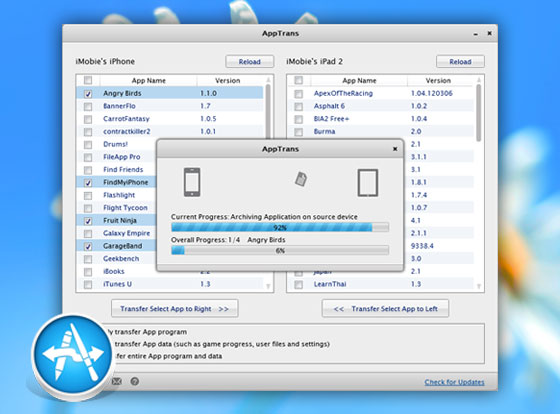
Task: Click the transferring file icon in dialog
Action: pyautogui.click(x=301, y=179)
